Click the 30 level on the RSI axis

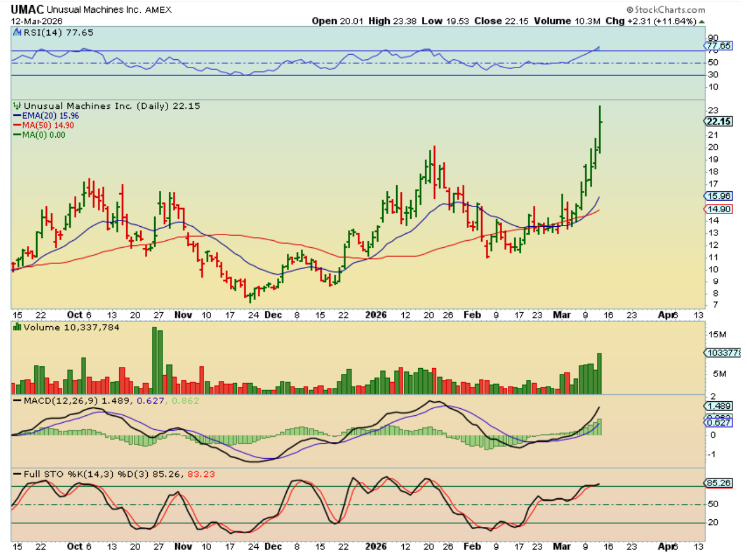click(x=713, y=74)
